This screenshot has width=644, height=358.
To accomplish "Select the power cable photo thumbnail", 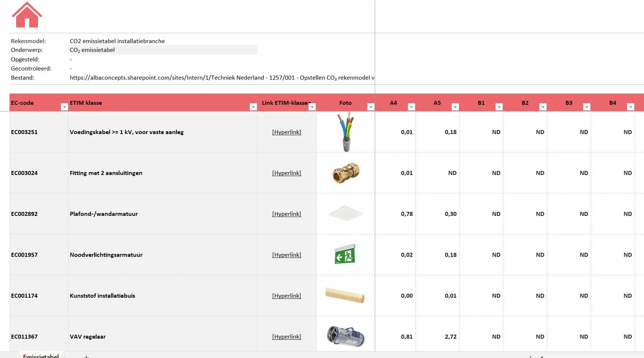I will [x=346, y=132].
